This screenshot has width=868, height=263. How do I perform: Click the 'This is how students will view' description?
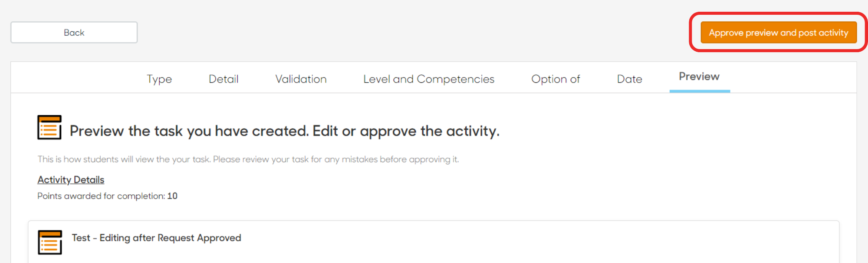[x=248, y=159]
